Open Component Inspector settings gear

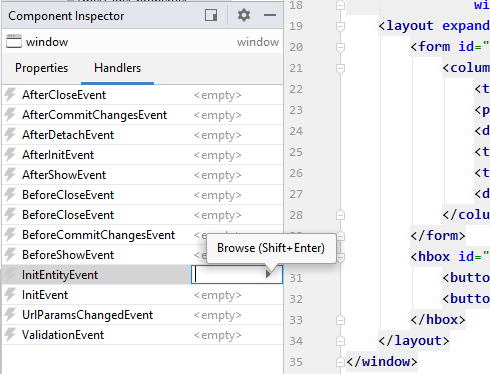(x=244, y=15)
